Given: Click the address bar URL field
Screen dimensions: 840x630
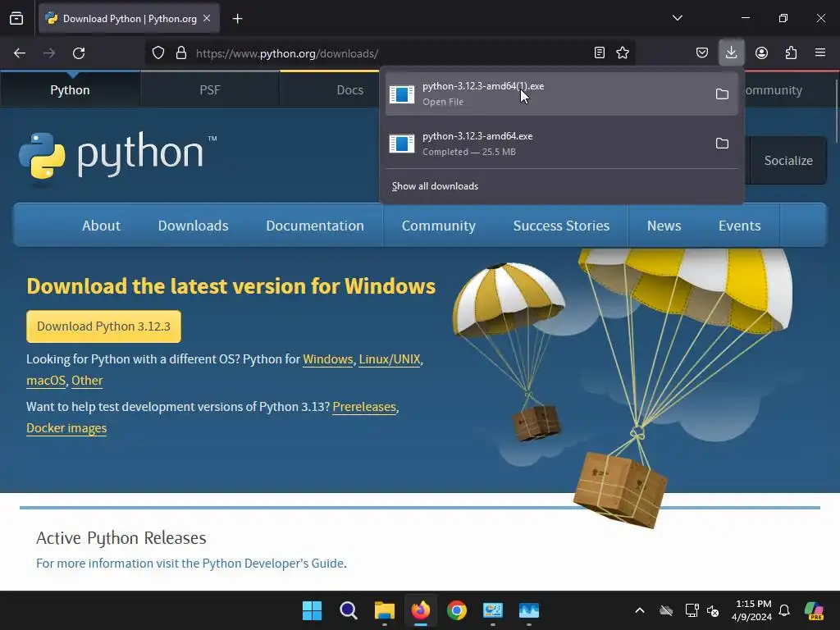Looking at the screenshot, I should tap(391, 53).
